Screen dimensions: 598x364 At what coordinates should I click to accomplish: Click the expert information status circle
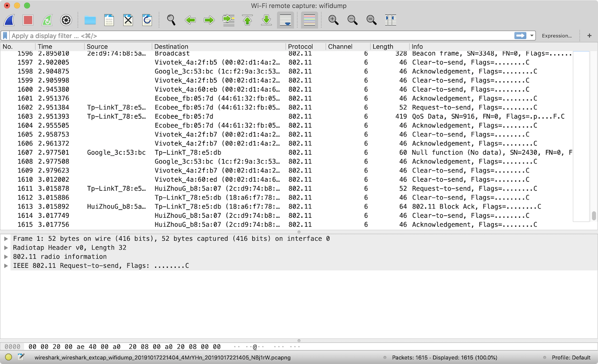point(8,357)
